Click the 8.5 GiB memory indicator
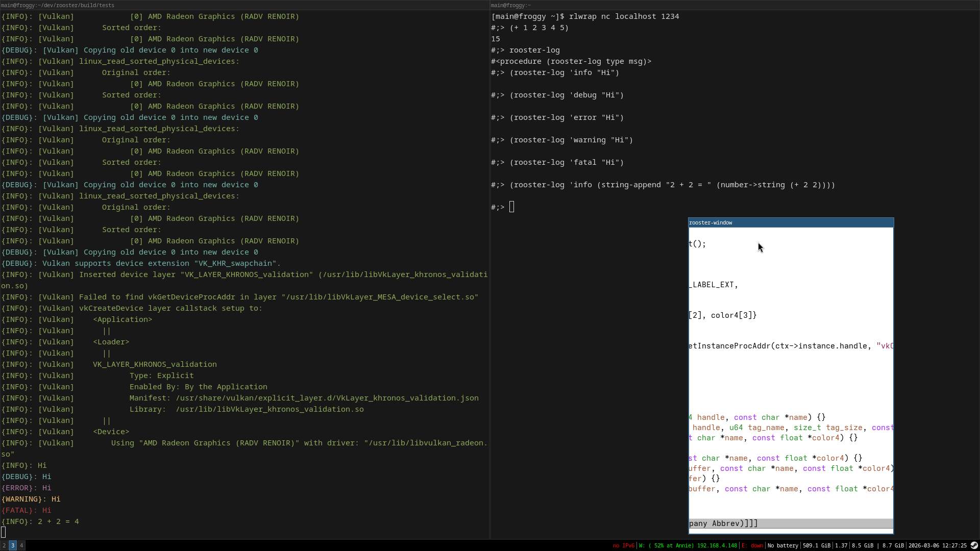This screenshot has width=980, height=551. [x=863, y=545]
